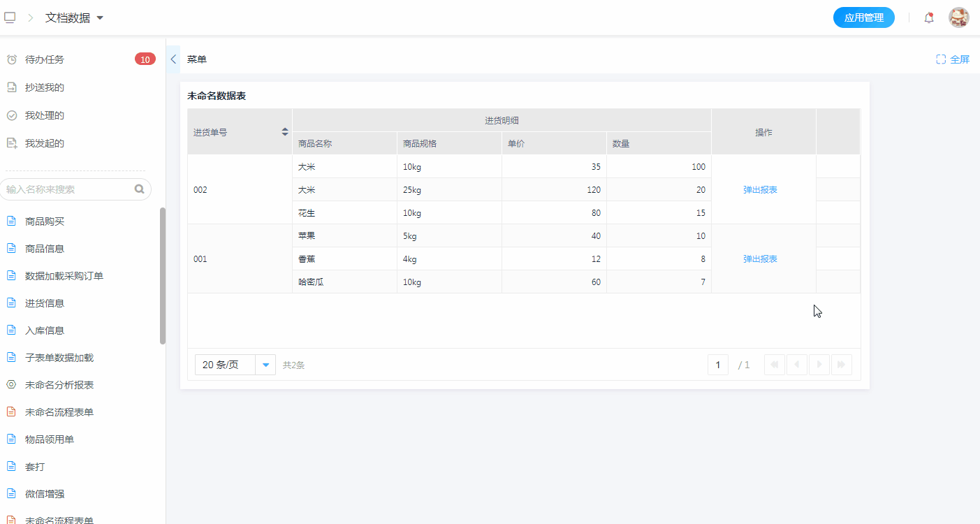Click 弹出报表 link for order 002
The image size is (980, 524).
(x=760, y=189)
